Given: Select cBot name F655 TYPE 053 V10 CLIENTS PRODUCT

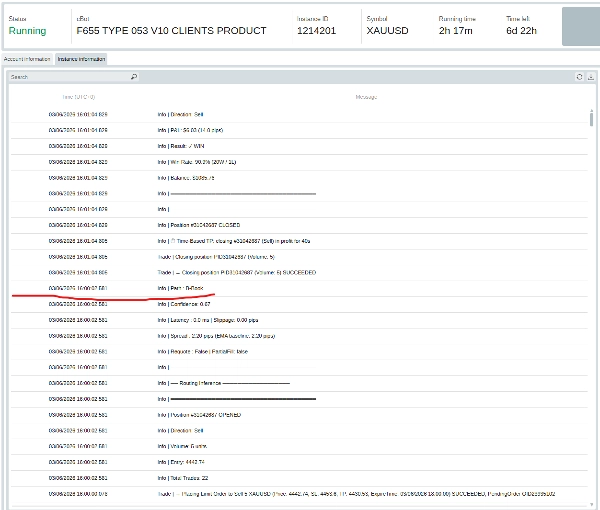Looking at the screenshot, I should 171,31.
